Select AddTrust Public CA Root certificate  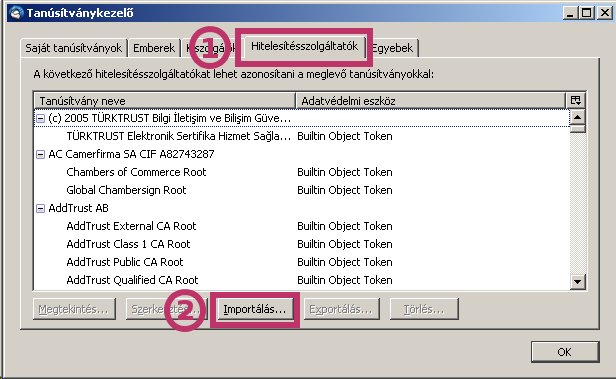[302, 262]
